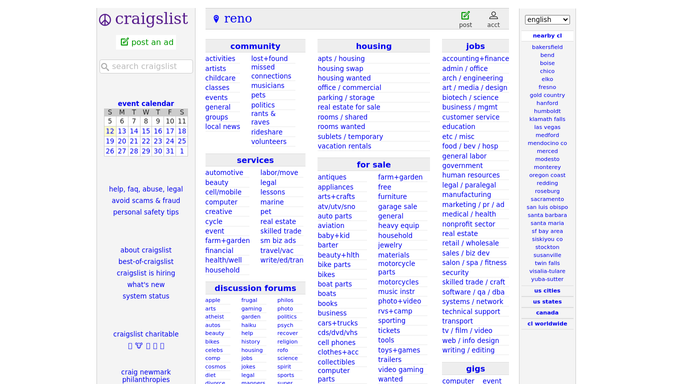Open the what's new link
Viewport: 683px width, 384px height.
[146, 285]
